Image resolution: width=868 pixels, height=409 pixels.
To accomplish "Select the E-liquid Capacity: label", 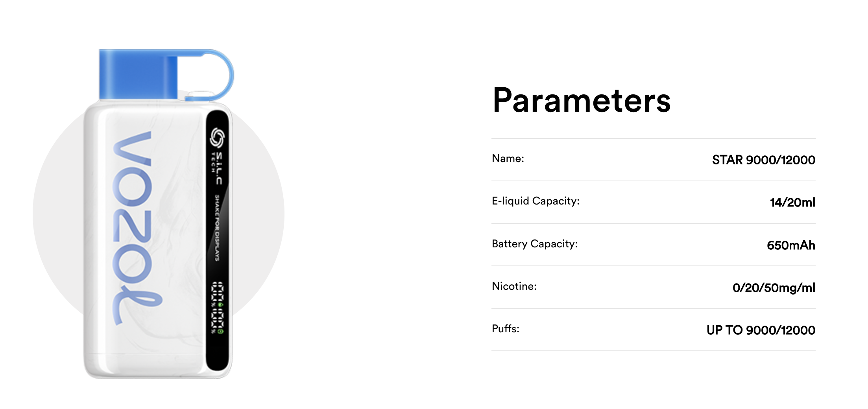I will point(536,201).
